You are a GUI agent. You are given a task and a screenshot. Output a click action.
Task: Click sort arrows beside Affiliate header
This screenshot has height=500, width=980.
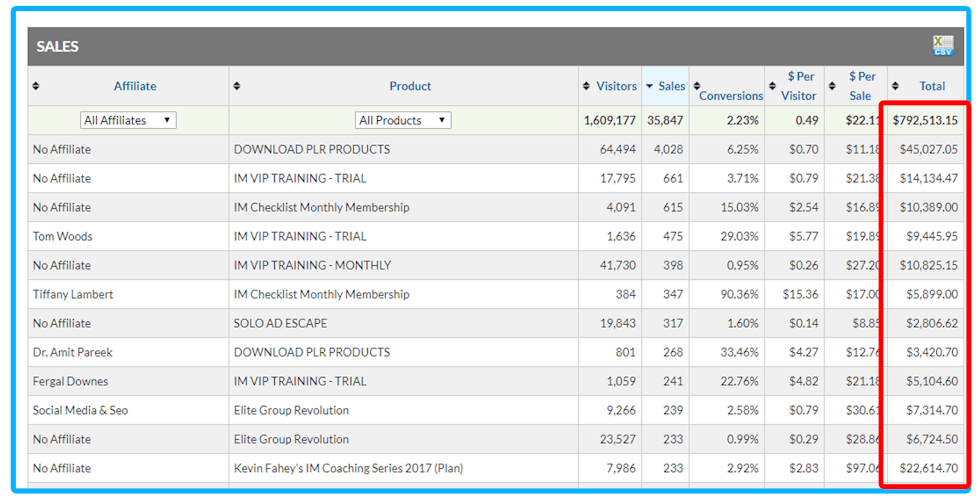(37, 86)
